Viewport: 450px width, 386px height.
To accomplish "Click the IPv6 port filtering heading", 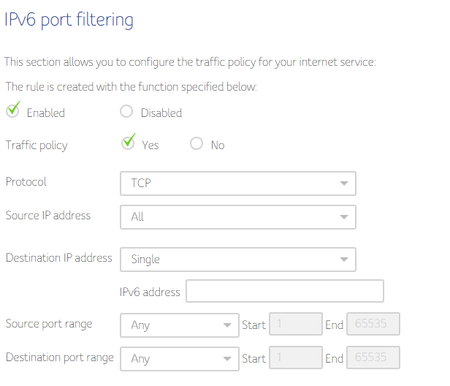I will (69, 20).
